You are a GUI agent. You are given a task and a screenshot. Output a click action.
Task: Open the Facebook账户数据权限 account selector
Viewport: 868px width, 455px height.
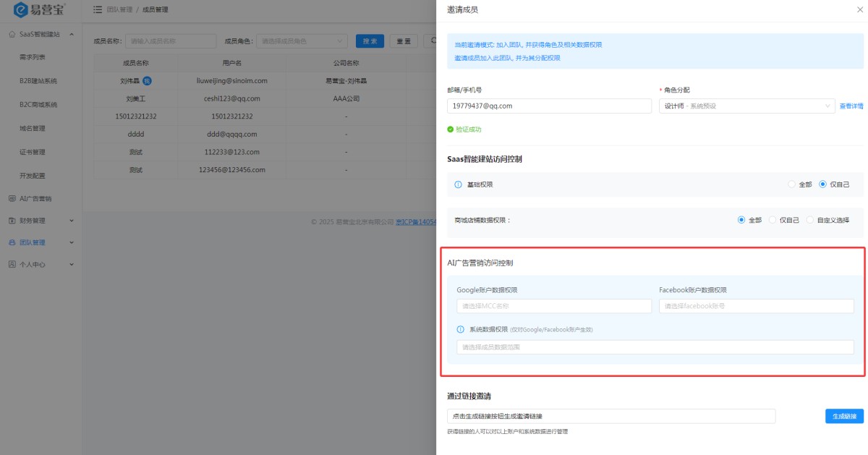pos(757,306)
